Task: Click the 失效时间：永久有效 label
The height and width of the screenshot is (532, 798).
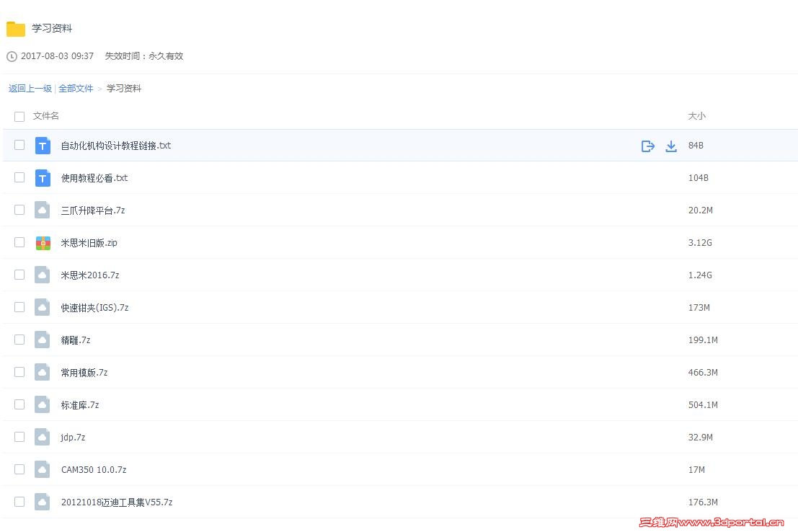Action: [144, 56]
